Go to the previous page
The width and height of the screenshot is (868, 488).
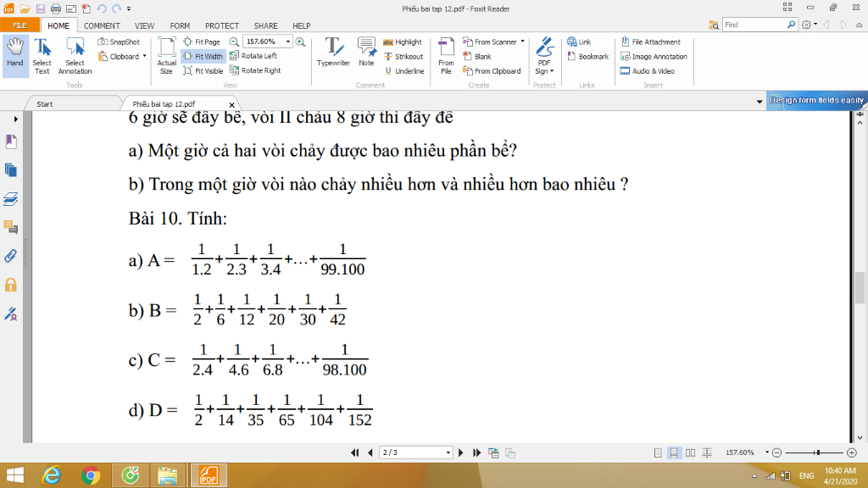tap(370, 452)
